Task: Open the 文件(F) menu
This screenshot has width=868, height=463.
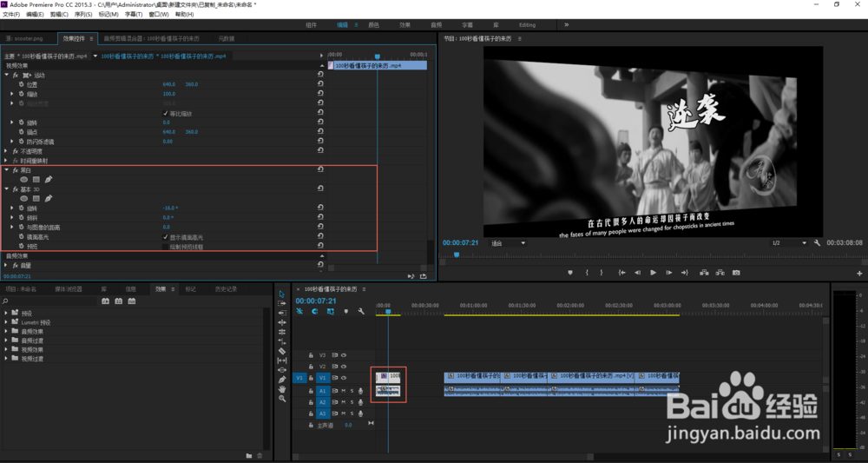Action: (11, 15)
